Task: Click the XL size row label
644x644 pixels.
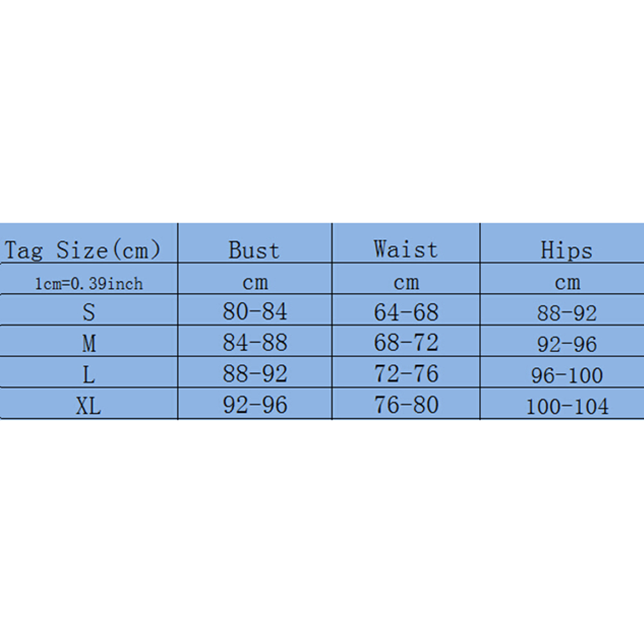Action: tap(89, 405)
